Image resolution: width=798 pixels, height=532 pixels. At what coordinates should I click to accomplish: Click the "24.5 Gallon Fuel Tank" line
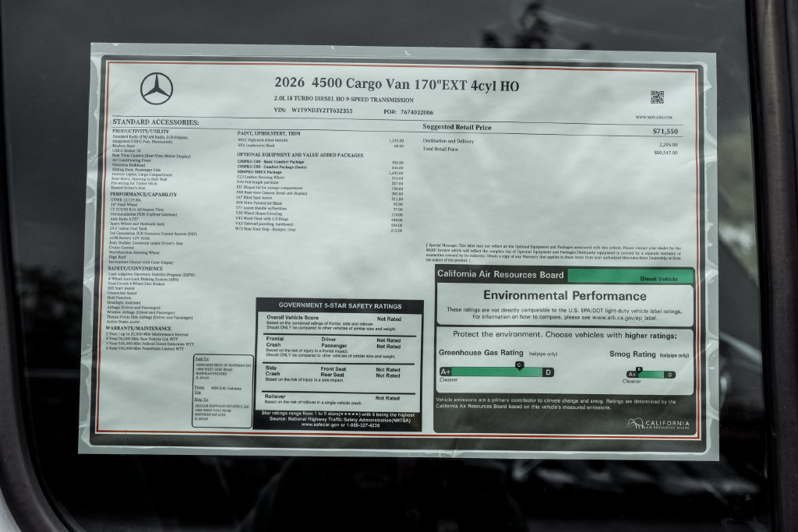click(x=129, y=228)
